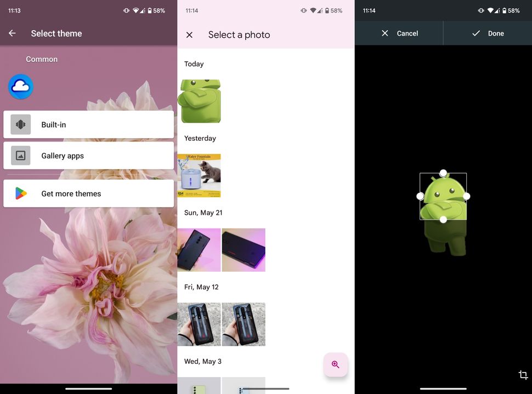Click the Google Play icon beside Get more themes

click(x=20, y=193)
